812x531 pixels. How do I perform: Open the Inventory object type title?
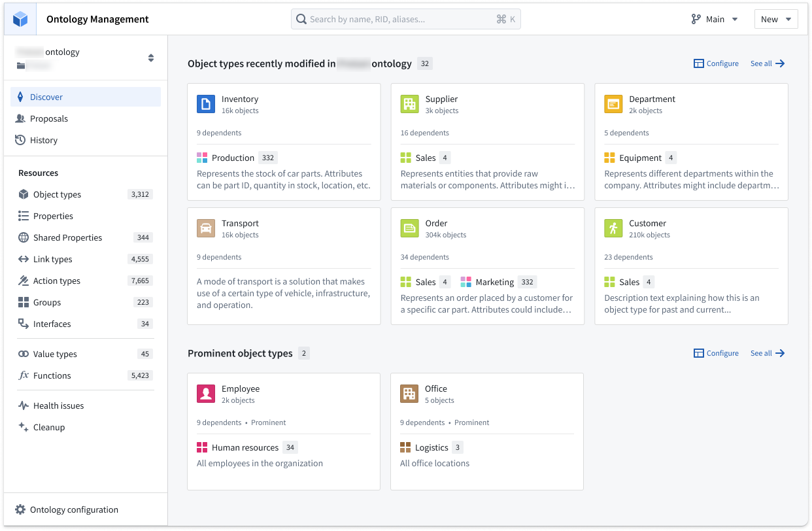tap(240, 99)
